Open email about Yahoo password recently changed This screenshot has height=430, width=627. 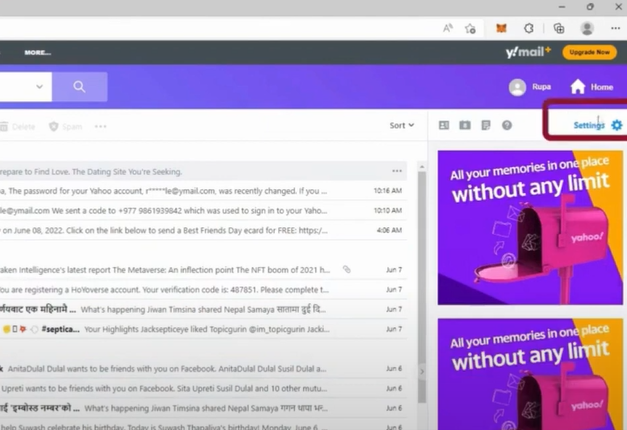(204, 191)
